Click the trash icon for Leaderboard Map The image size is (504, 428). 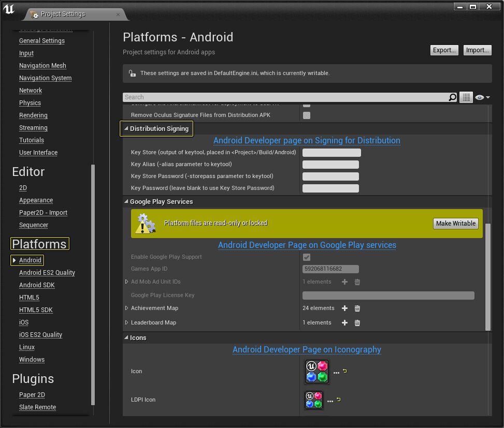[357, 323]
